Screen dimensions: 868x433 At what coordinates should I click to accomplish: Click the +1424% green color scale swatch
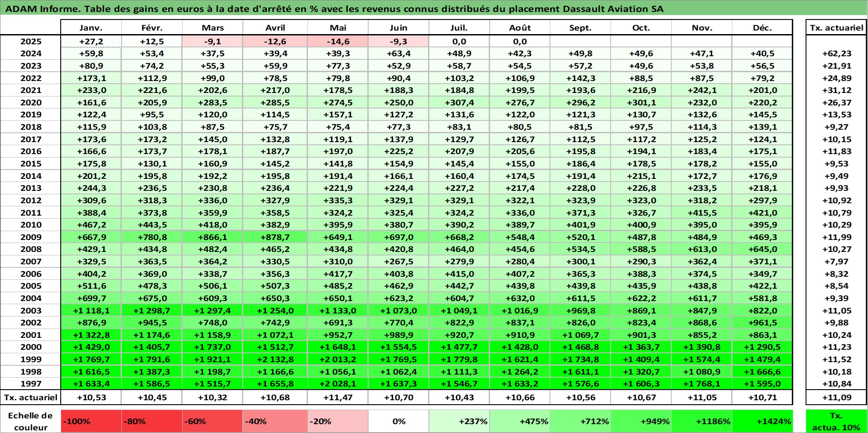click(x=763, y=421)
